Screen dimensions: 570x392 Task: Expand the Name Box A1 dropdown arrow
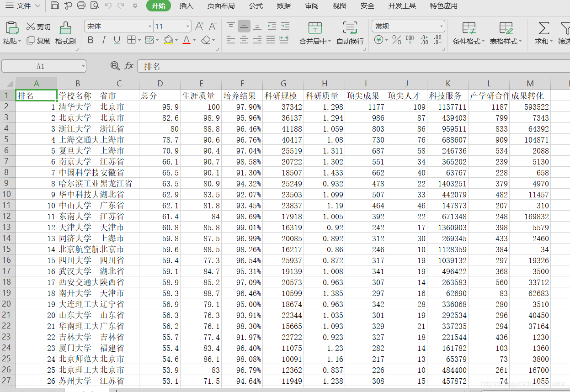coord(83,66)
